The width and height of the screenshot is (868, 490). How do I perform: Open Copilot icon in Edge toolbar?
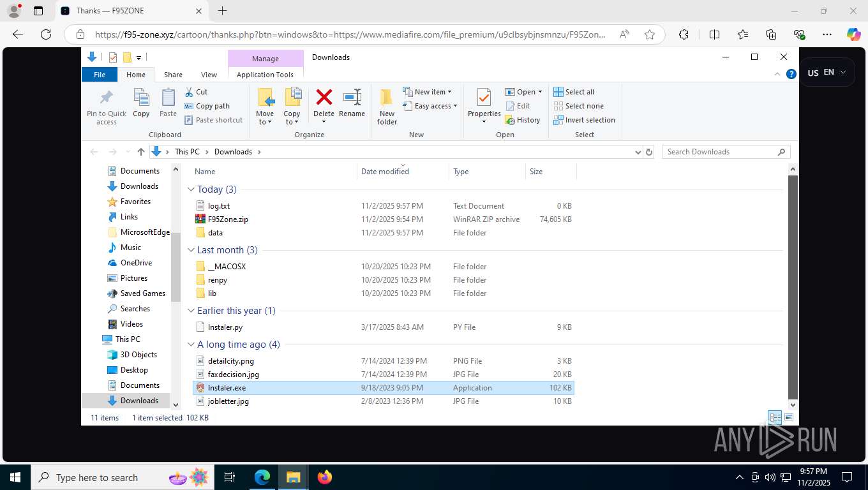(853, 34)
